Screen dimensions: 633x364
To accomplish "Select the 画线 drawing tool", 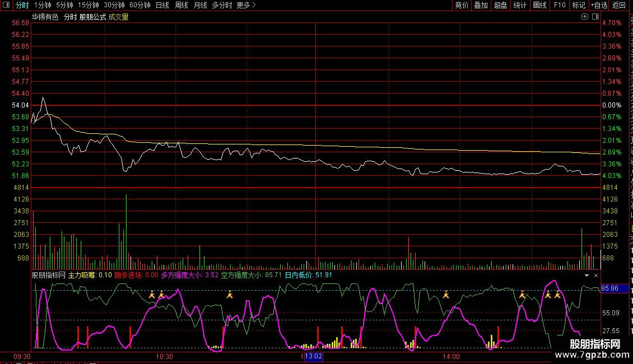I will click(x=539, y=6).
